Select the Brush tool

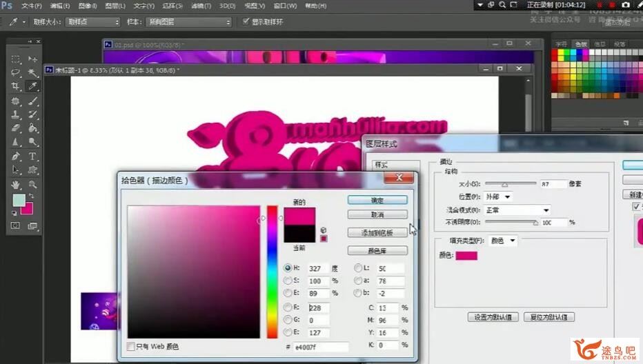32,101
